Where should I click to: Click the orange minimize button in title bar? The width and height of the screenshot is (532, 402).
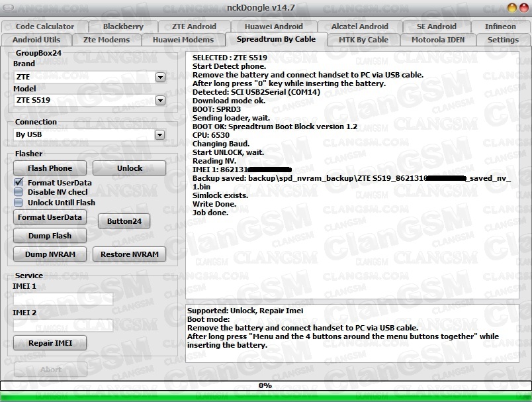point(512,8)
